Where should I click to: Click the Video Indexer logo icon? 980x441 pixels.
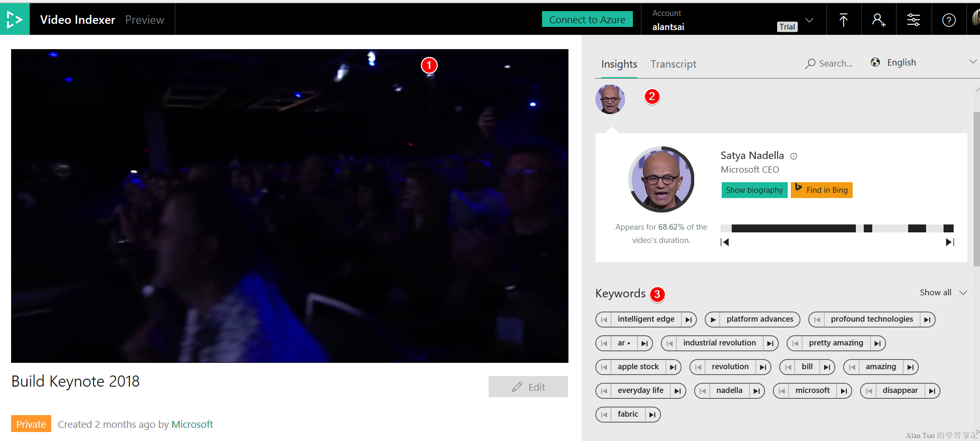coord(15,20)
